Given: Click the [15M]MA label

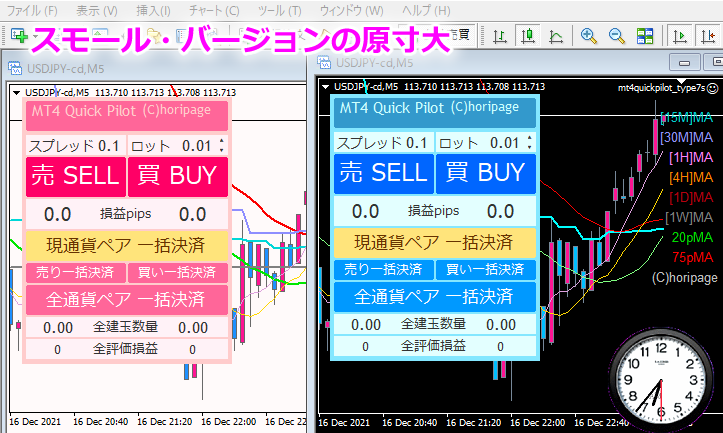Looking at the screenshot, I should [687, 118].
